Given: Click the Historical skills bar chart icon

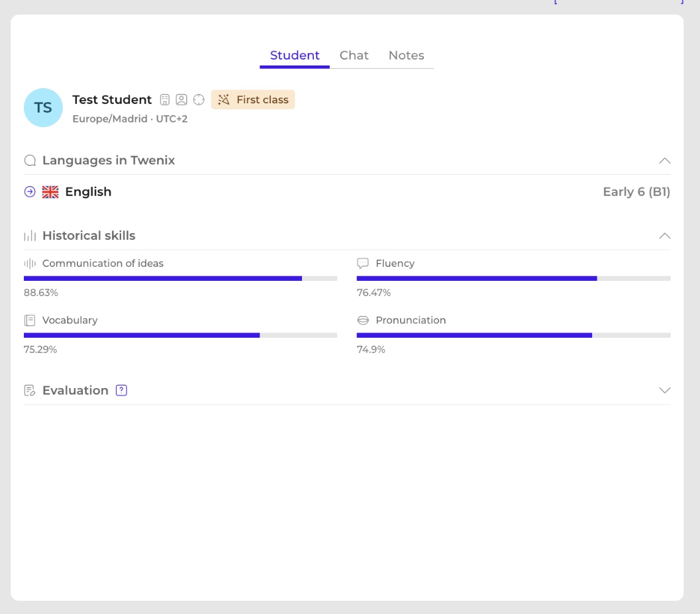Looking at the screenshot, I should [x=30, y=236].
